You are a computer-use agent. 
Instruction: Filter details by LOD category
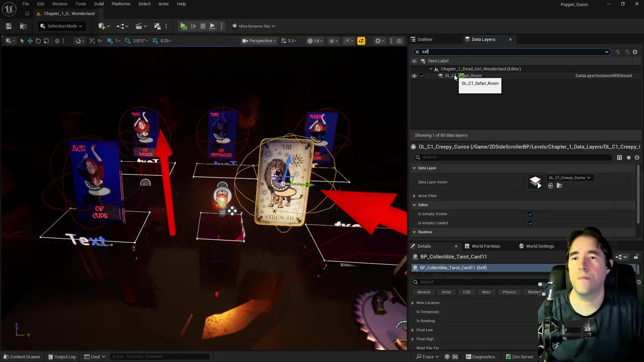467,292
